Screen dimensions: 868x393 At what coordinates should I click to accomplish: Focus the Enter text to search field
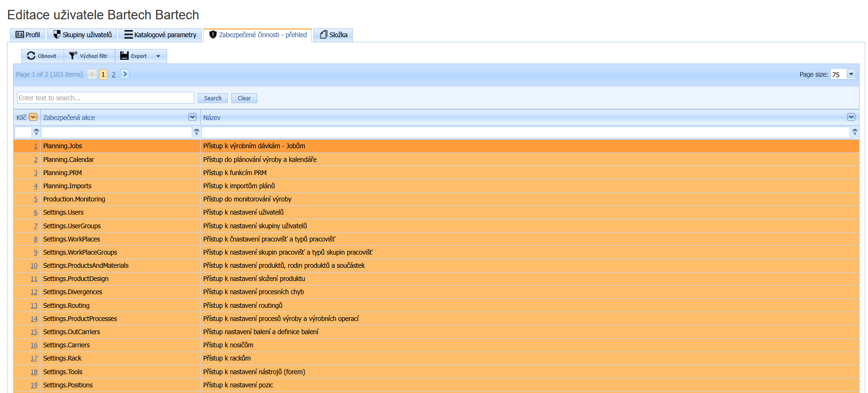106,98
